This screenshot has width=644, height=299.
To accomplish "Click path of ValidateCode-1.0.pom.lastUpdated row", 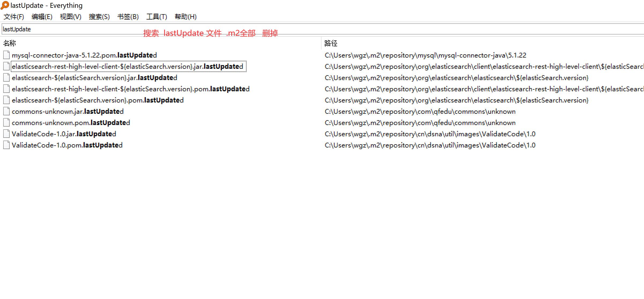I will tap(430, 145).
